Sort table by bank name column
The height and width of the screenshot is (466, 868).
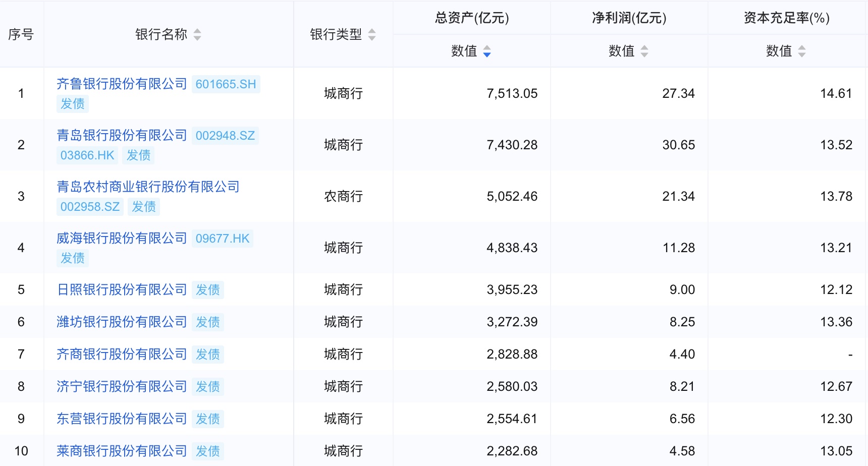pyautogui.click(x=197, y=34)
